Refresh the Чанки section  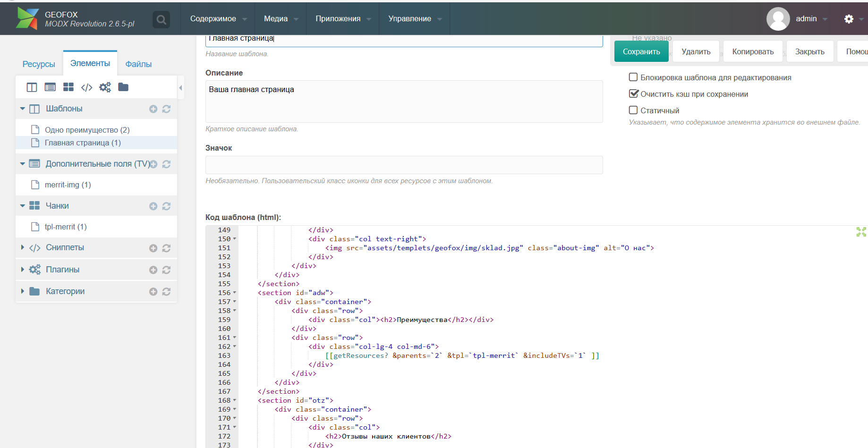pos(166,206)
